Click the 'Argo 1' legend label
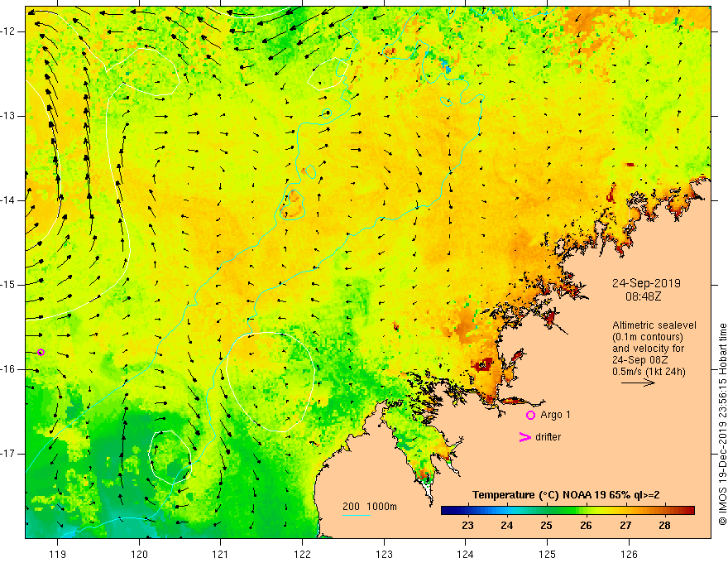Image resolution: width=728 pixels, height=563 pixels. click(555, 415)
